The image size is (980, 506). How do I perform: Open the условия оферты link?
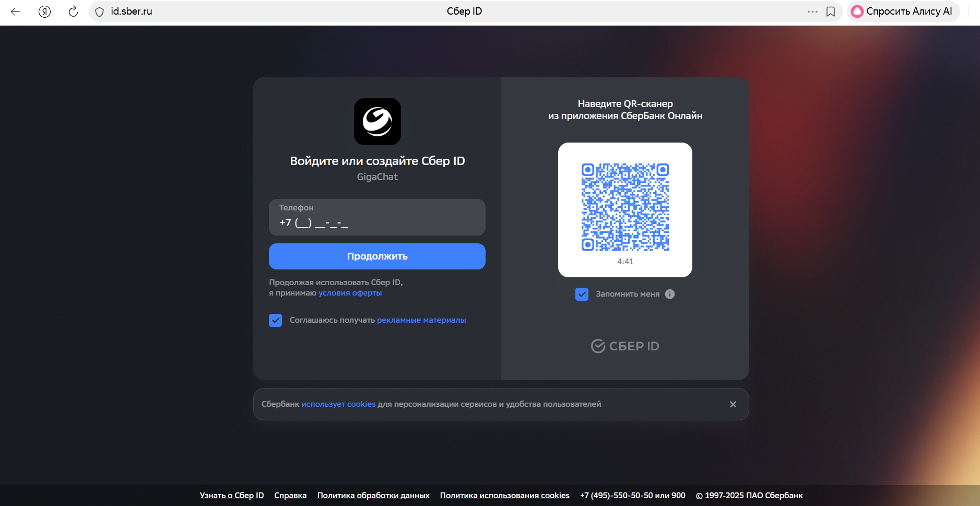click(x=350, y=292)
